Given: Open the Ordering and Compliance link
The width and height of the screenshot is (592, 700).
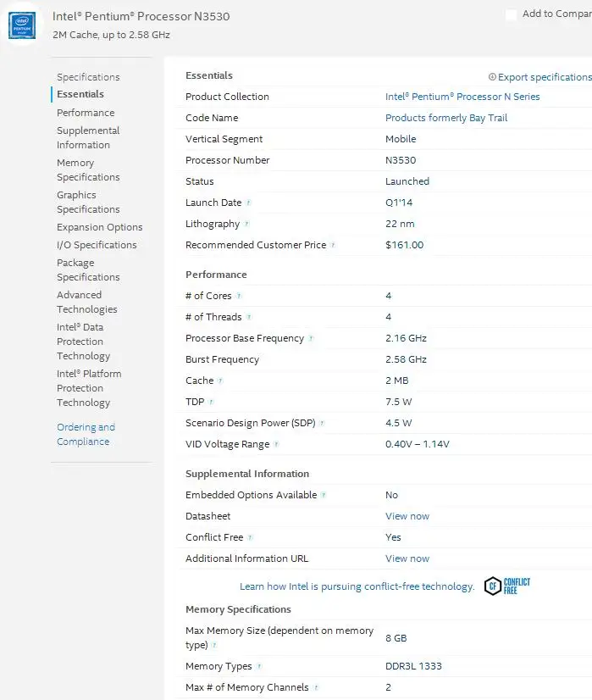Looking at the screenshot, I should pyautogui.click(x=86, y=434).
